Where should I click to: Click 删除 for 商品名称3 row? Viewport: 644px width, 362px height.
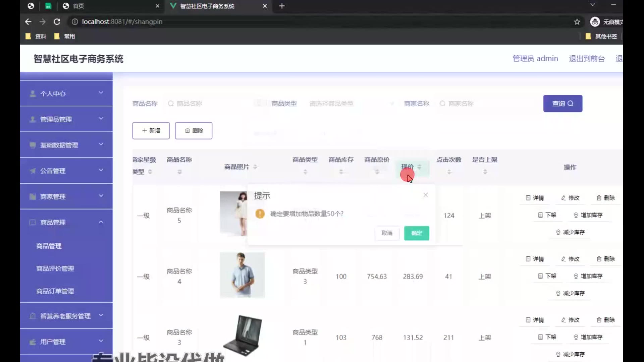[606, 320]
